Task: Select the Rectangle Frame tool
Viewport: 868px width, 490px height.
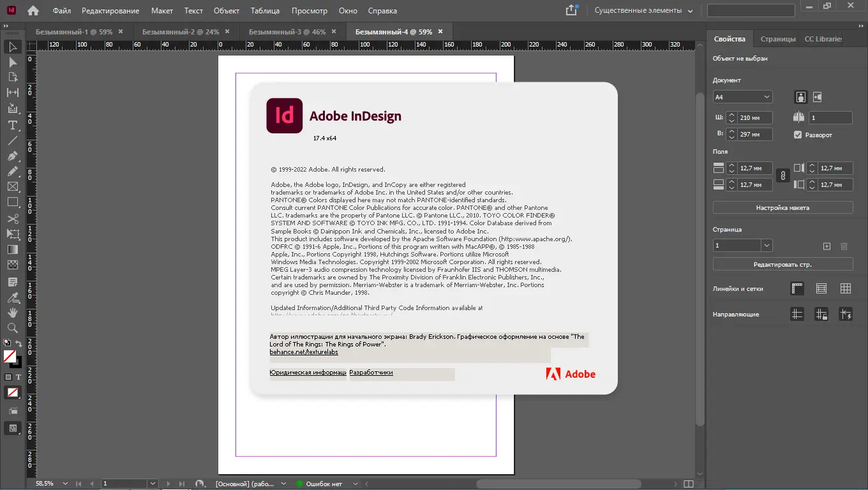Action: click(x=12, y=187)
